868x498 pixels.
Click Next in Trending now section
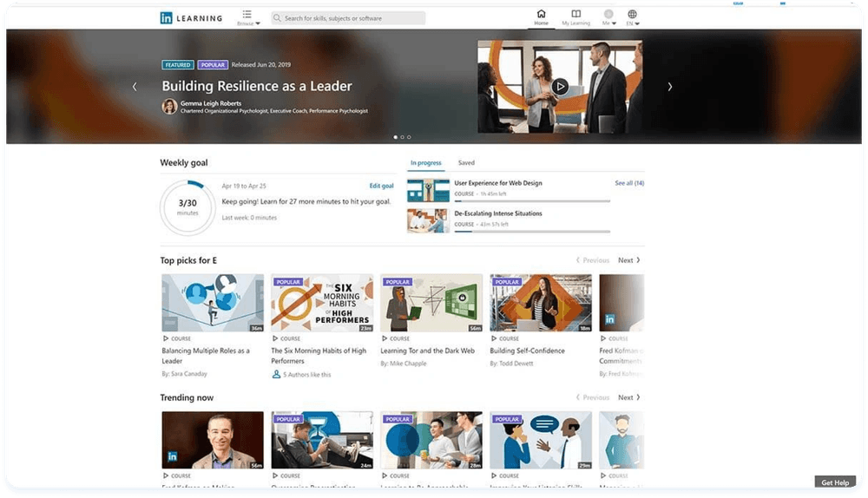click(628, 397)
